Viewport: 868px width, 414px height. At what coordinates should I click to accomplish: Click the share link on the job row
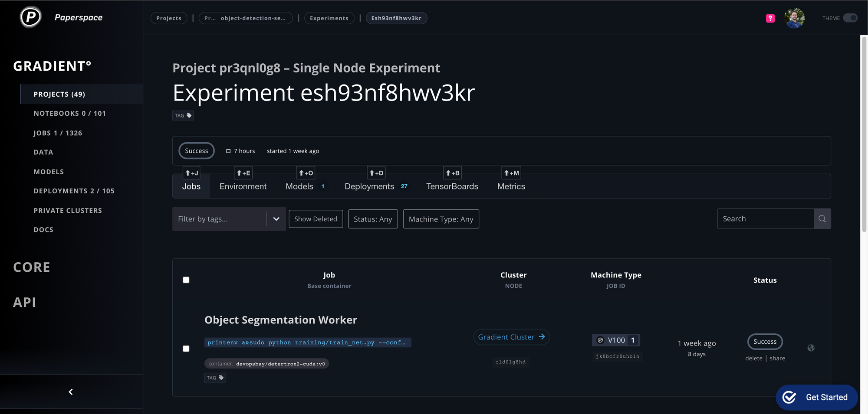tap(777, 358)
